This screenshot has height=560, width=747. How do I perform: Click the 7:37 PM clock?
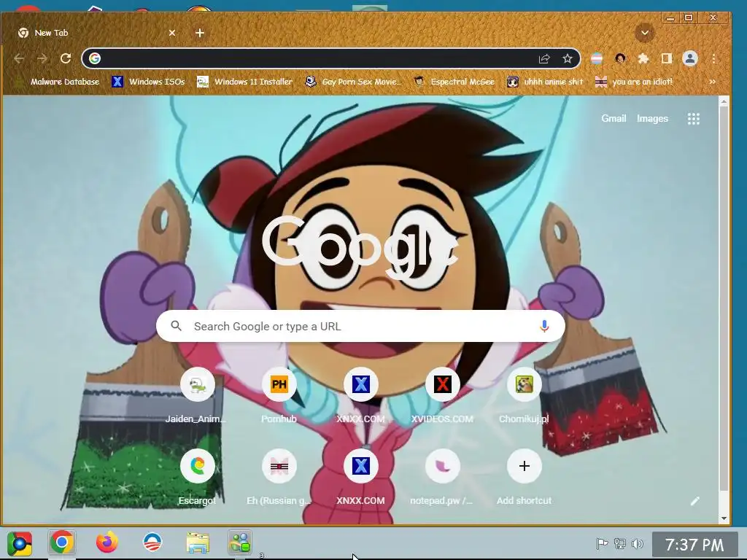694,545
